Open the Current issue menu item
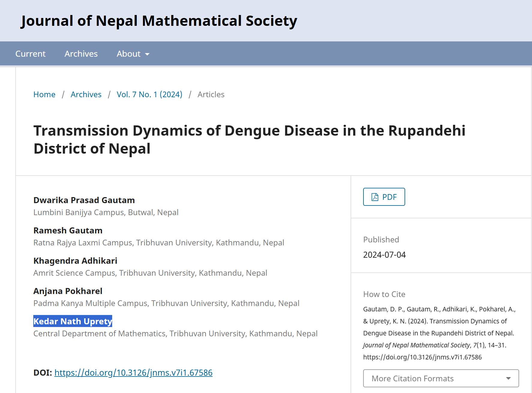This screenshot has width=532, height=393. pyautogui.click(x=30, y=54)
